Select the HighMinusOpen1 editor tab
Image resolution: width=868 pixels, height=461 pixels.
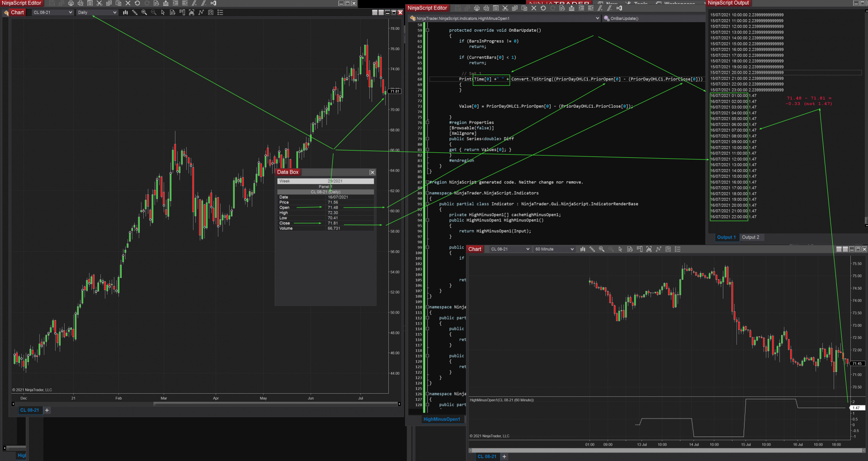(442, 419)
